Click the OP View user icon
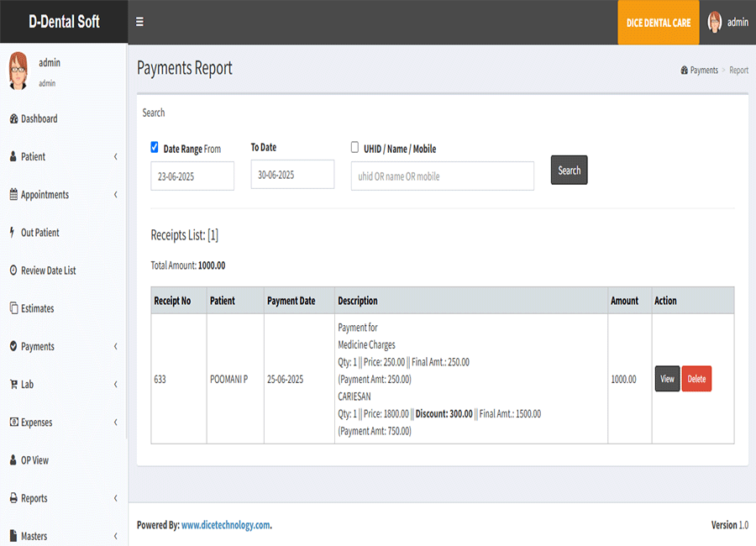The width and height of the screenshot is (756, 546). pyautogui.click(x=13, y=460)
